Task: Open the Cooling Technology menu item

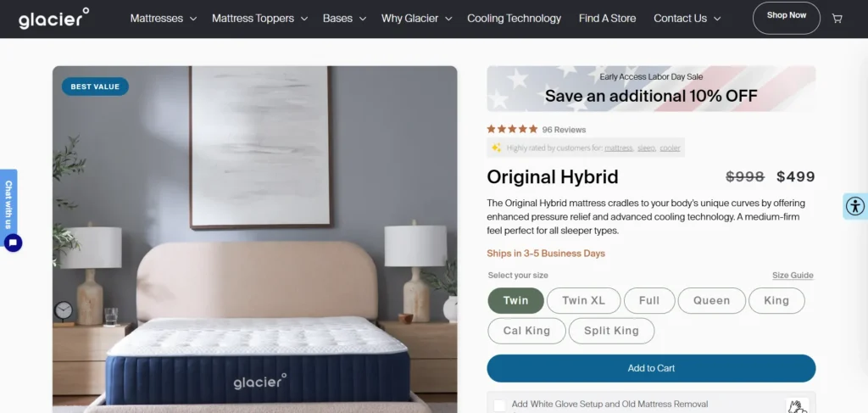Action: click(514, 19)
